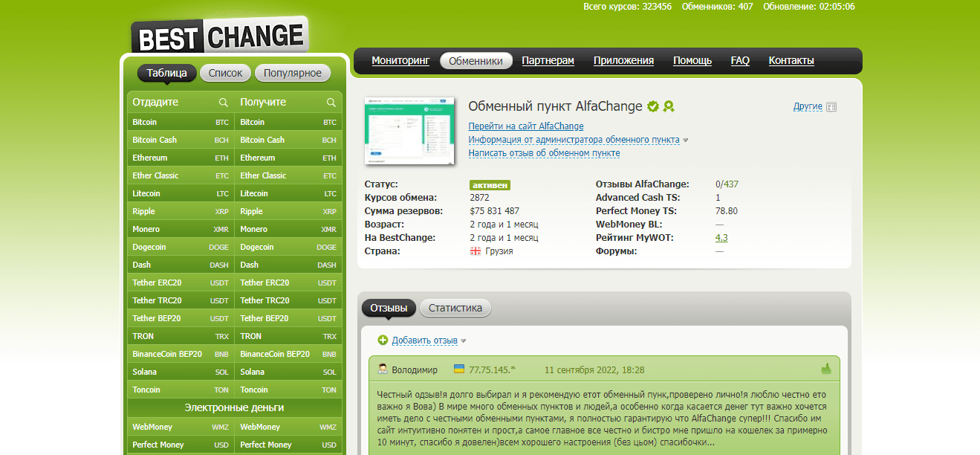This screenshot has height=455, width=980.
Task: Click the search icon beside Получите
Action: (331, 103)
